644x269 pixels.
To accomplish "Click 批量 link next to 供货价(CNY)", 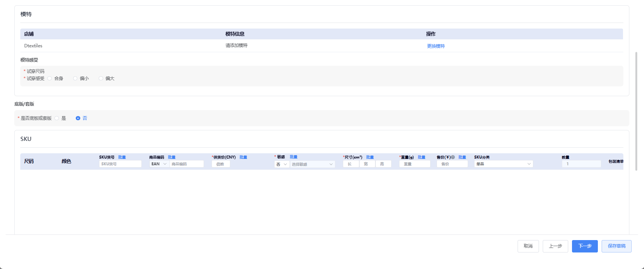I will click(x=243, y=157).
